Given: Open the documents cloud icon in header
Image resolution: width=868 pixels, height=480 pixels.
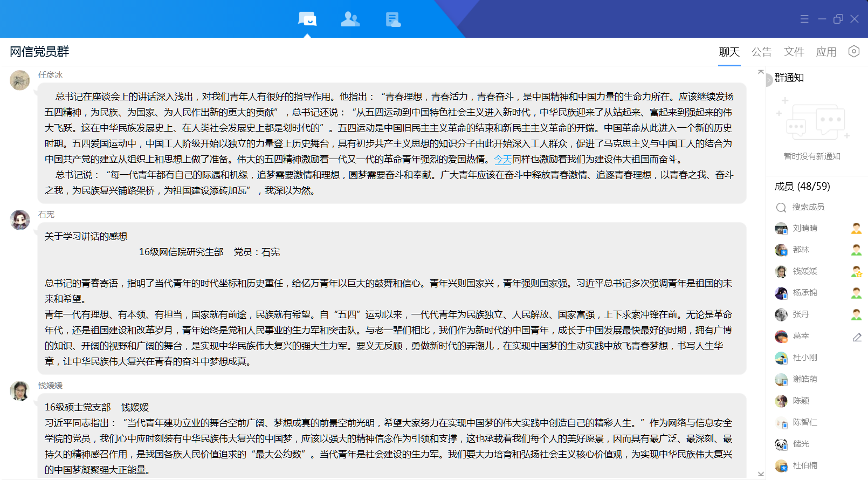Looking at the screenshot, I should pos(393,19).
